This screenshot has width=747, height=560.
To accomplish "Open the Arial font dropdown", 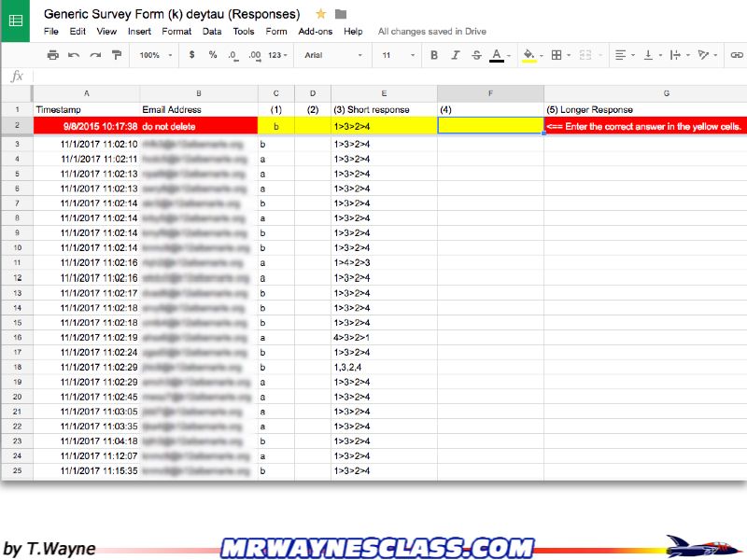I will 332,56.
